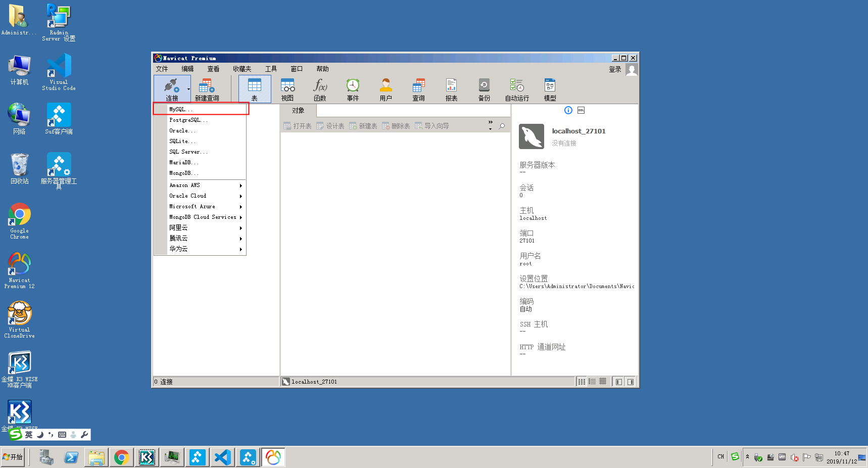The image size is (868, 468).
Task: Click the 登录 login link
Action: pos(615,70)
